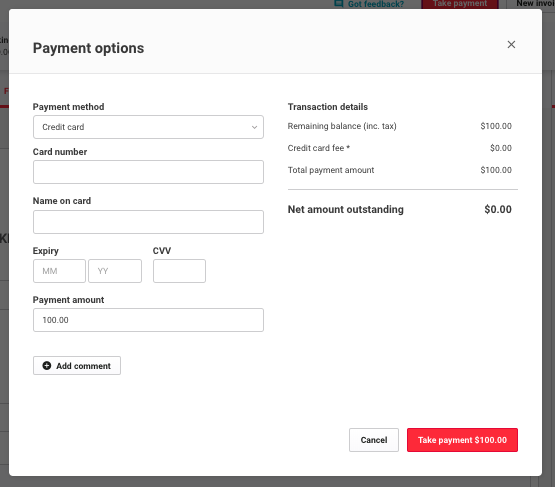
Task: Click the plus icon on Add comment
Action: (x=47, y=366)
